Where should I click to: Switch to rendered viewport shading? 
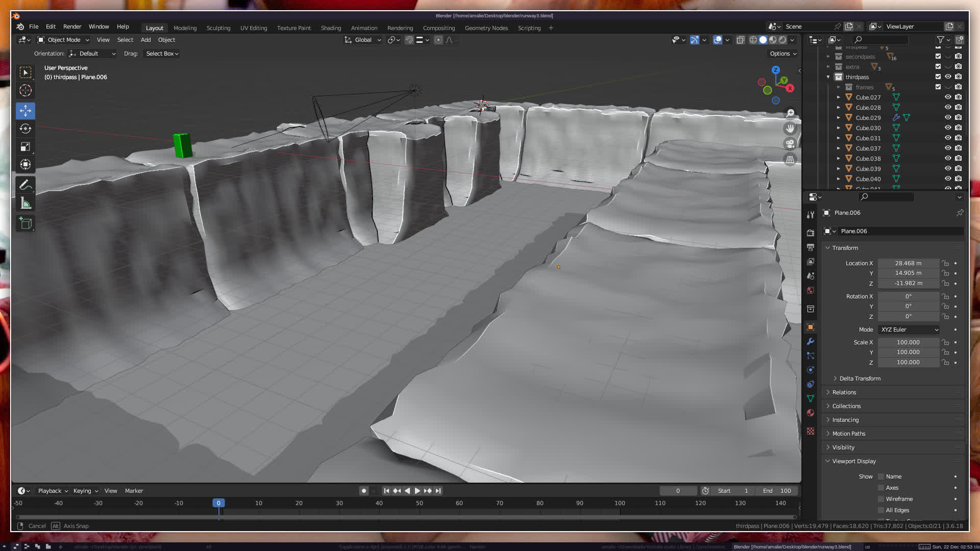(x=782, y=40)
